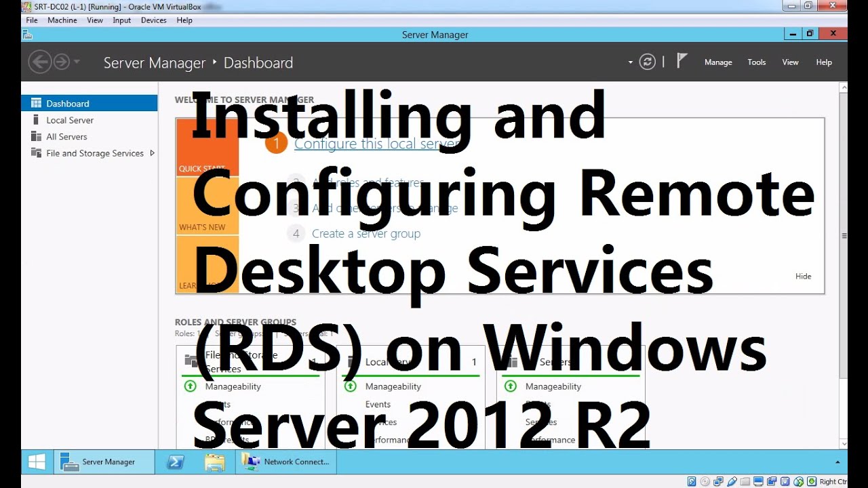Viewport: 868px width, 488px height.
Task: Open the Manage menu
Action: coord(718,62)
